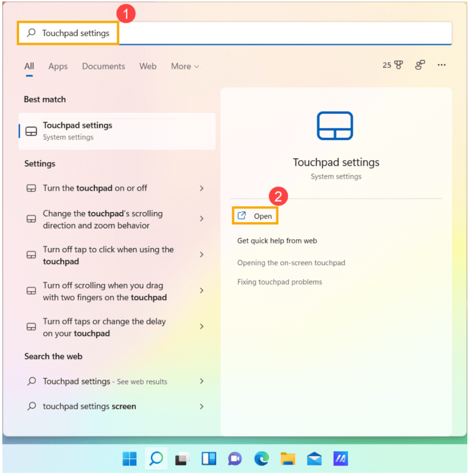This screenshot has width=472, height=476.
Task: Click touchpad icon beside Turn the touchpad on or off
Action: point(31,188)
